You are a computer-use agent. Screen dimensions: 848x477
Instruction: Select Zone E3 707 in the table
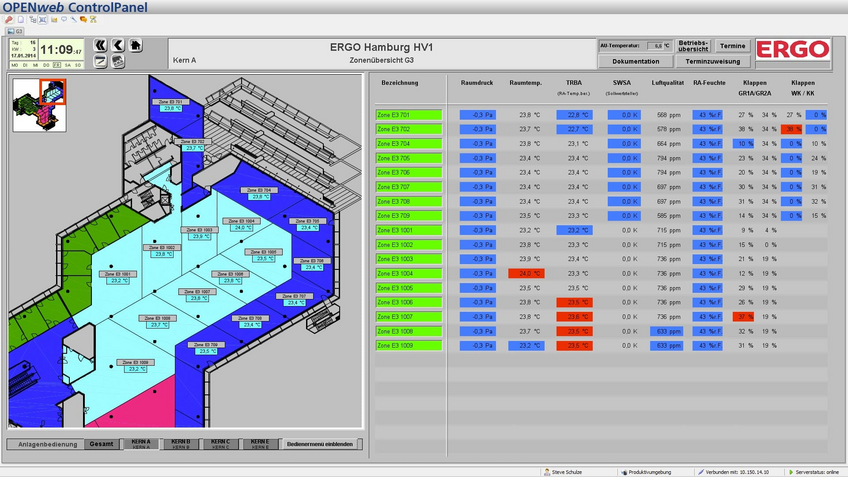pyautogui.click(x=409, y=187)
